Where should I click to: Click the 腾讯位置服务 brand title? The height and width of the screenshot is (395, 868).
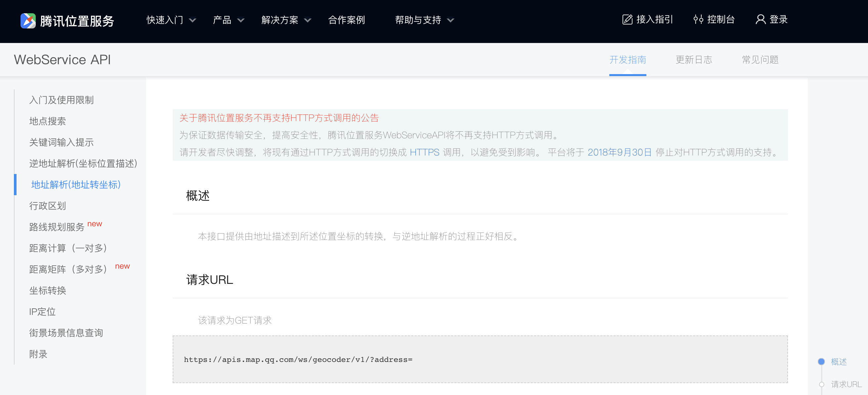77,21
